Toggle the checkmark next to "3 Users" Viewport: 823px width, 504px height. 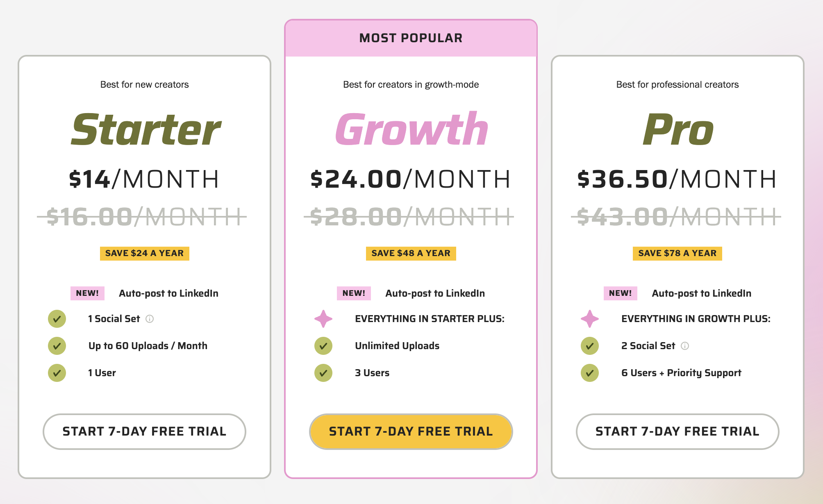click(323, 373)
